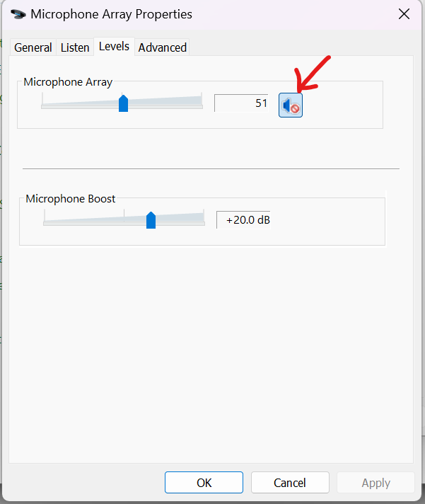Go to the Advanced tab
Screen dimensions: 425x504
point(163,47)
